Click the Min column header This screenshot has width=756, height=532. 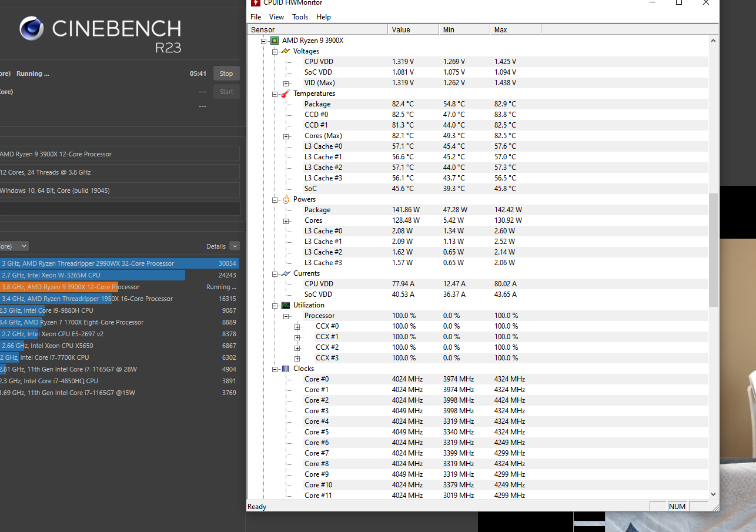(464, 29)
